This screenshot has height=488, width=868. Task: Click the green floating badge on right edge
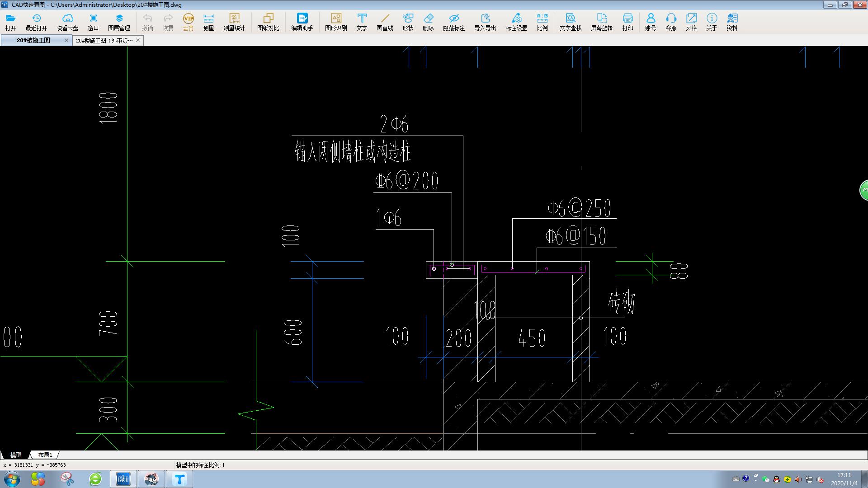[863, 190]
